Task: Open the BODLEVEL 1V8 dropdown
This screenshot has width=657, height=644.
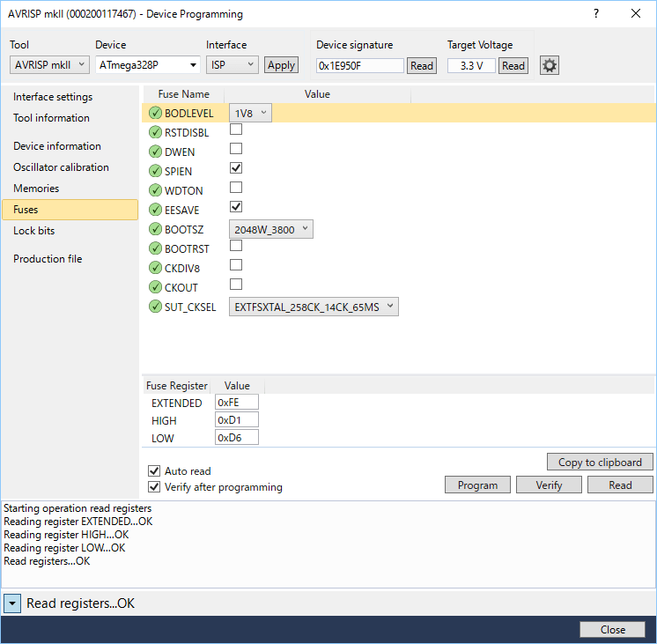Action: click(x=250, y=113)
